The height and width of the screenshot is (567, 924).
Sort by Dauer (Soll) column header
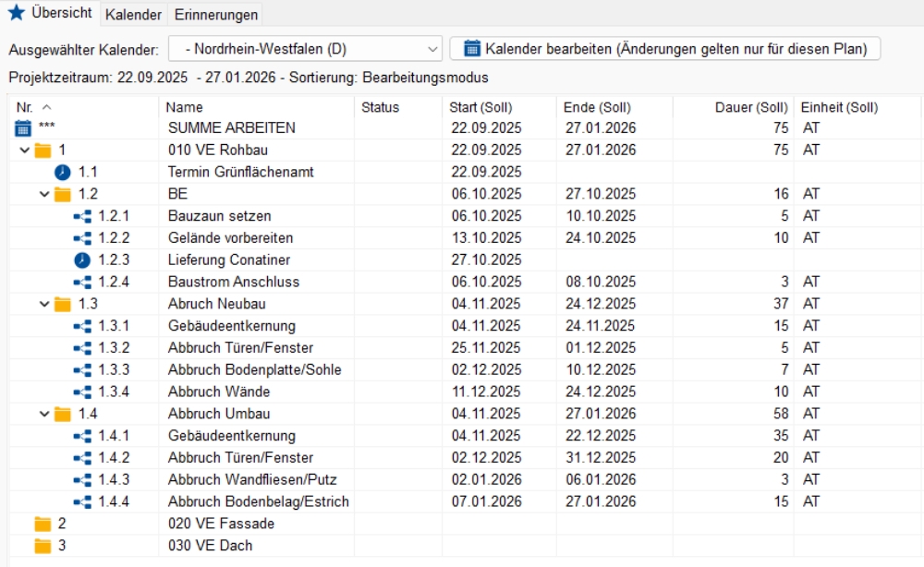tap(734, 107)
